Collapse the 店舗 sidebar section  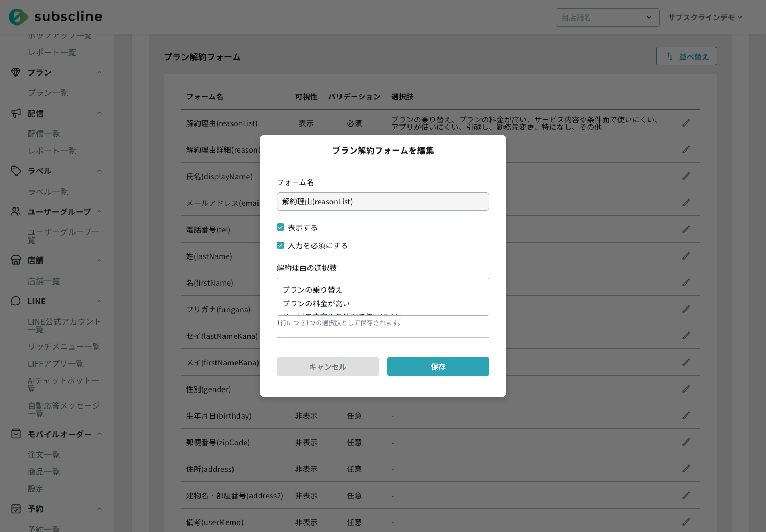click(x=99, y=260)
